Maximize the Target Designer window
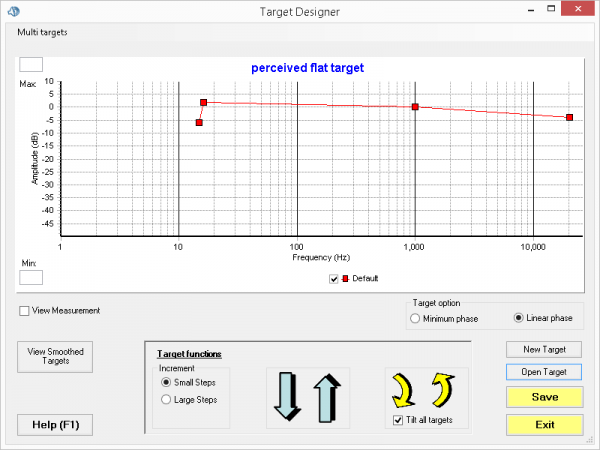The width and height of the screenshot is (600, 450). point(551,9)
